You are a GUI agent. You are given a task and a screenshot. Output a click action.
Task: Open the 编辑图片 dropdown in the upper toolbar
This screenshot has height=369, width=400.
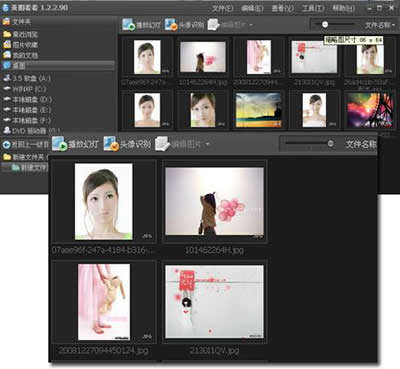coord(251,25)
